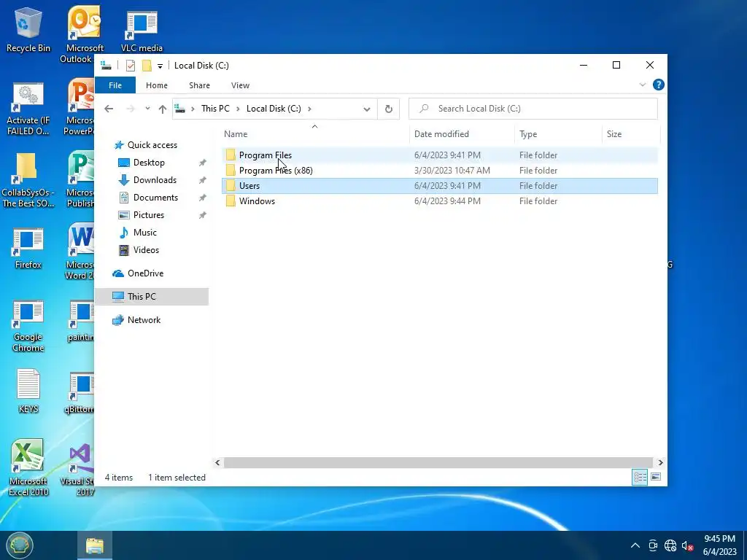747x560 pixels.
Task: Open the address bar history dropdown
Action: click(366, 109)
